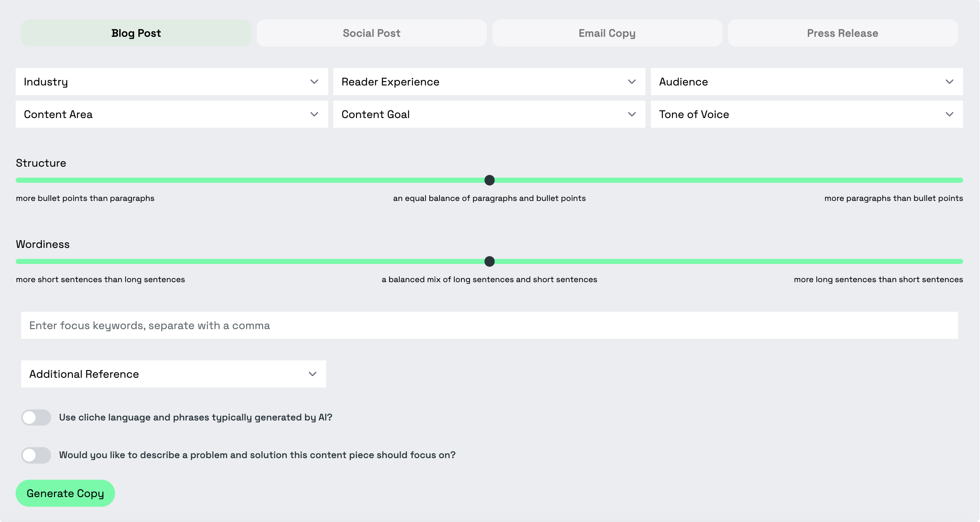Switch to the Email Copy tab

pyautogui.click(x=607, y=33)
